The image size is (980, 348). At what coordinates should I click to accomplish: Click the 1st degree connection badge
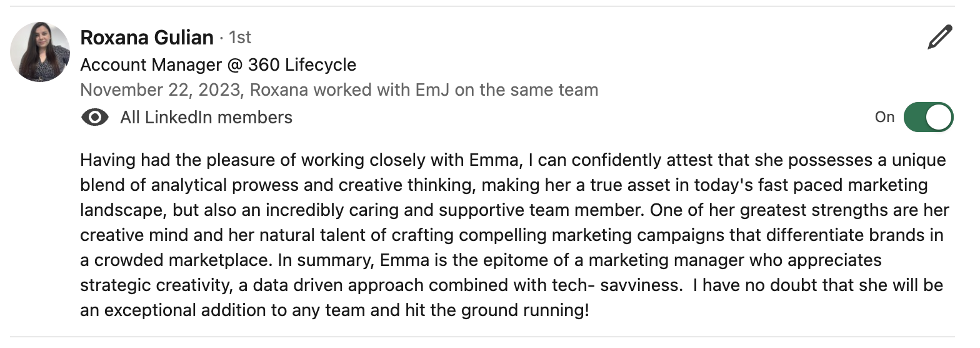click(x=240, y=38)
